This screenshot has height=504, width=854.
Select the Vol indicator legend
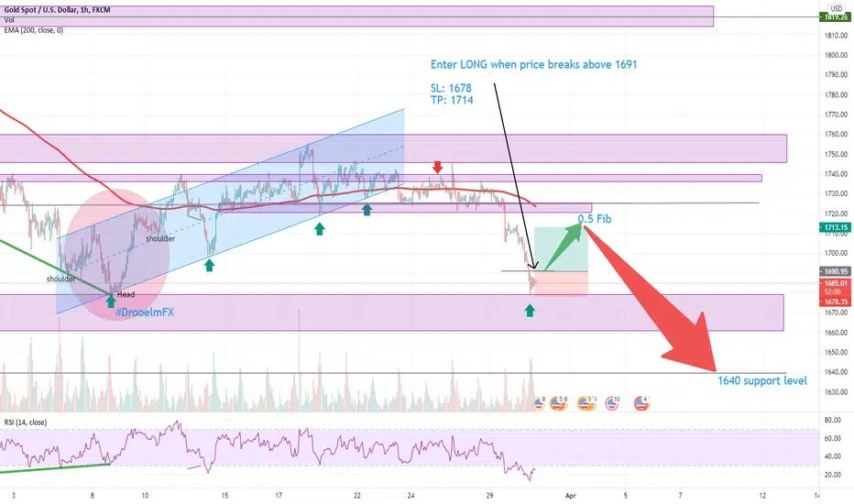(9, 20)
